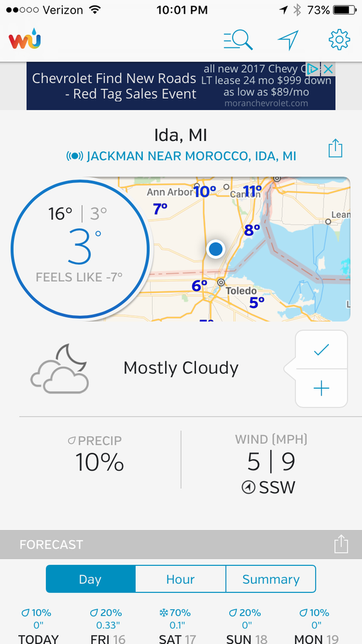Open the AdChoices triangle icon
The width and height of the screenshot is (362, 644).
(x=313, y=69)
